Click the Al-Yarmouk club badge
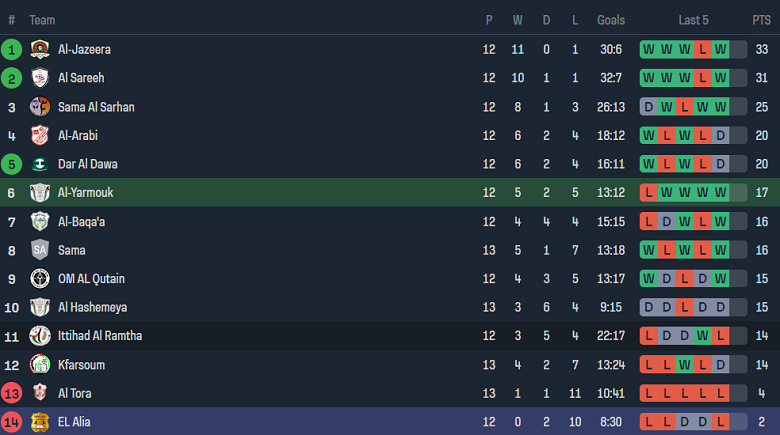The image size is (780, 435). pos(40,193)
